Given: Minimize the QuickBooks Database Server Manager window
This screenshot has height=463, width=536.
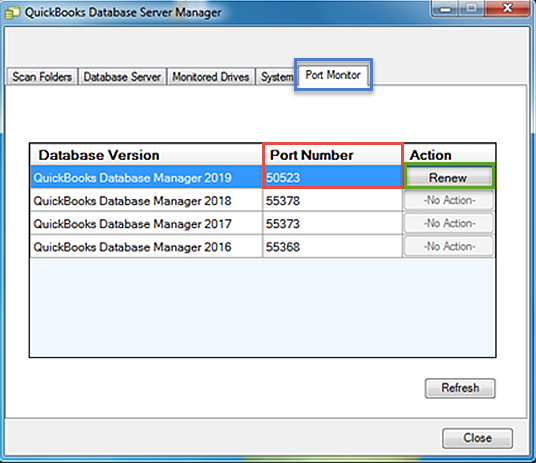Looking at the screenshot, I should tap(445, 8).
